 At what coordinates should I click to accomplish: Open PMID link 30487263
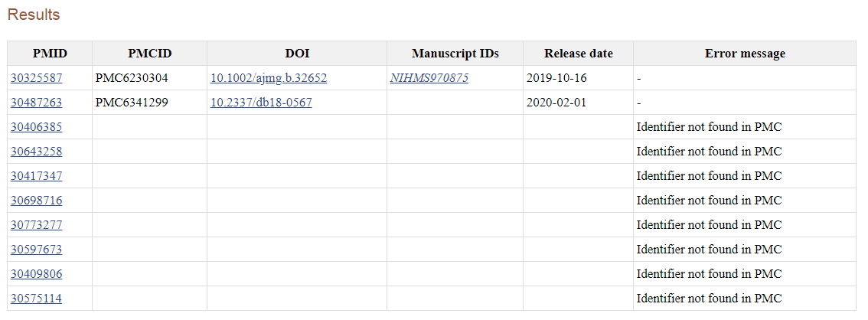(x=37, y=103)
